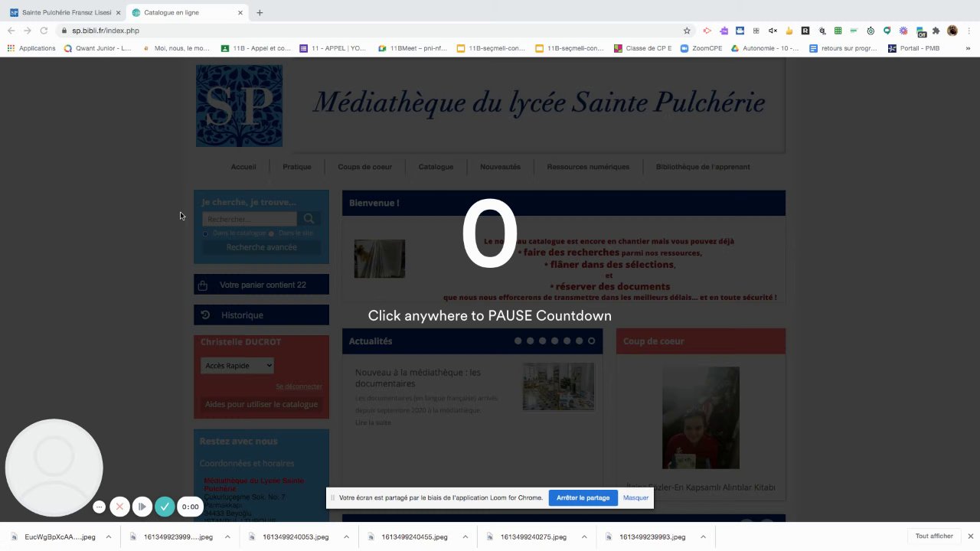980x551 pixels.
Task: Click the red Loom extension icon
Action: [707, 31]
